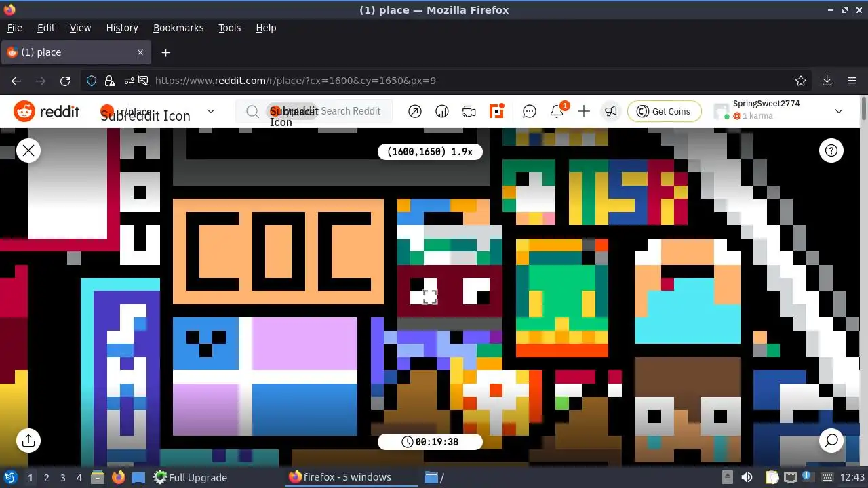Open Reddit home via the logo

click(46, 111)
